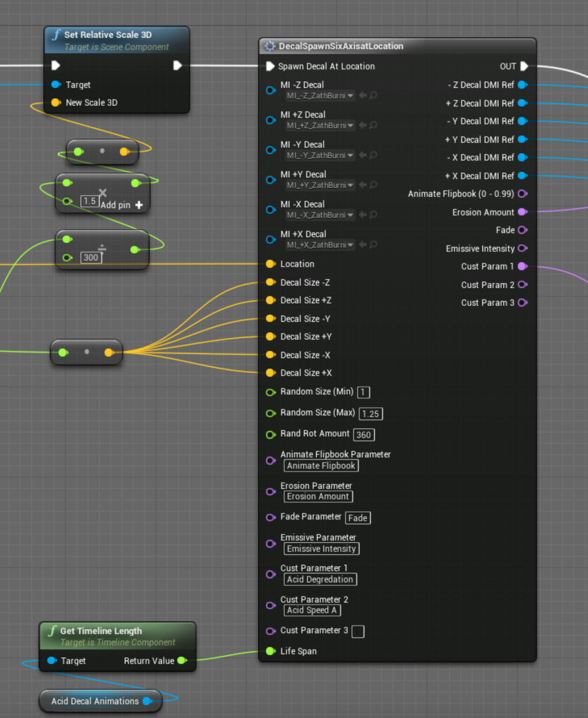Select the Acid Decal Animations variable node
Image resolution: width=588 pixels, height=718 pixels.
[x=95, y=701]
